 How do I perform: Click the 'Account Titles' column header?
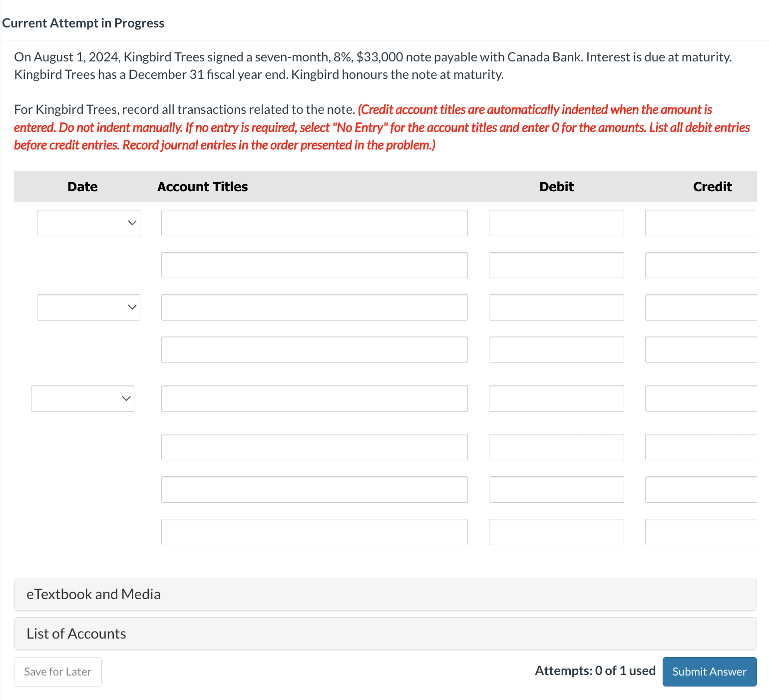pos(203,187)
